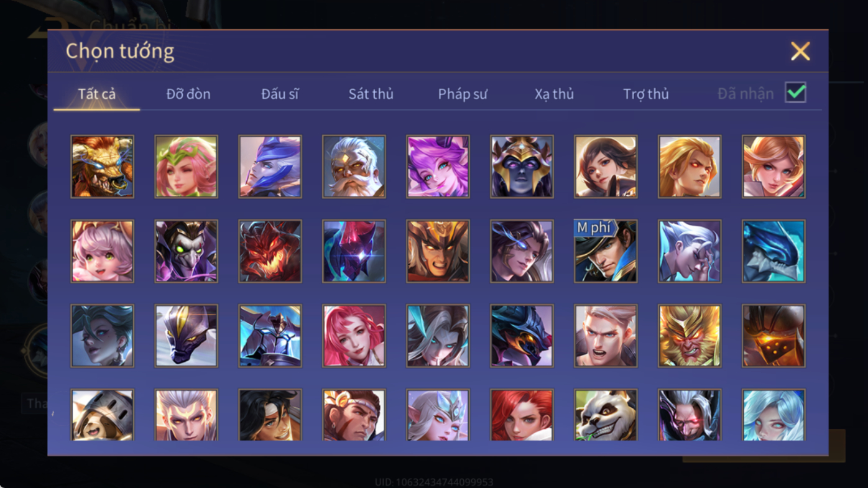Choose the red flaming demon hero
The image size is (868, 488).
270,251
